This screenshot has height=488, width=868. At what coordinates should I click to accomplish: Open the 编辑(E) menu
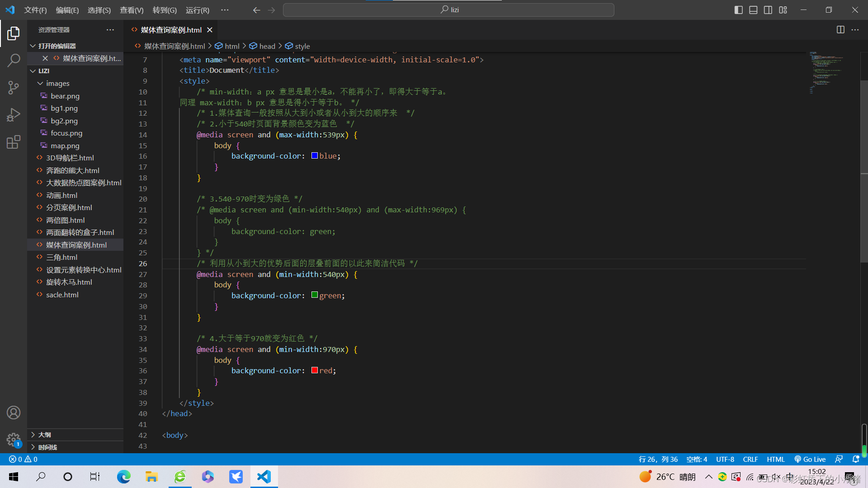point(67,10)
